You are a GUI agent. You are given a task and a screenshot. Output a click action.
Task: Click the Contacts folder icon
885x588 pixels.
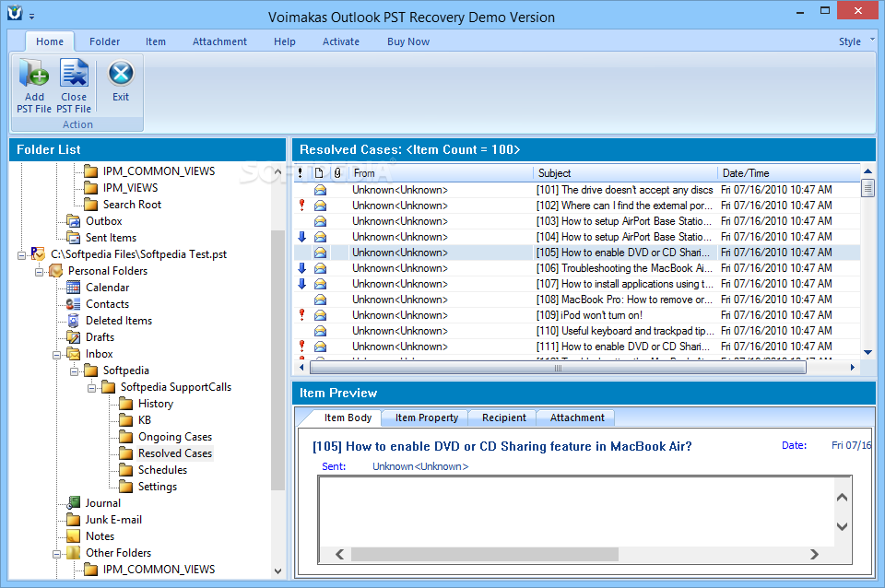tap(74, 304)
